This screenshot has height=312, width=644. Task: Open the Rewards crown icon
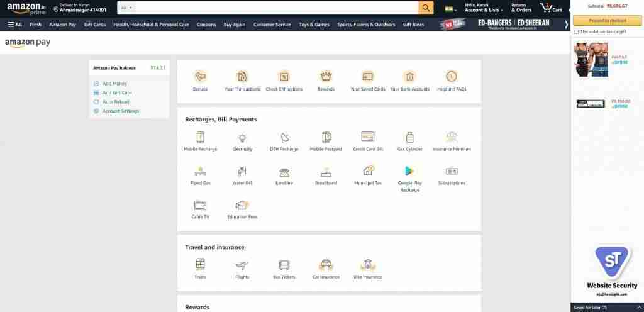326,76
